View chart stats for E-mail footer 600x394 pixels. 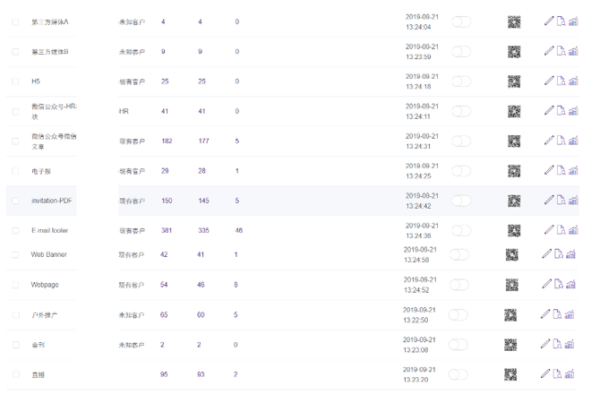point(573,230)
